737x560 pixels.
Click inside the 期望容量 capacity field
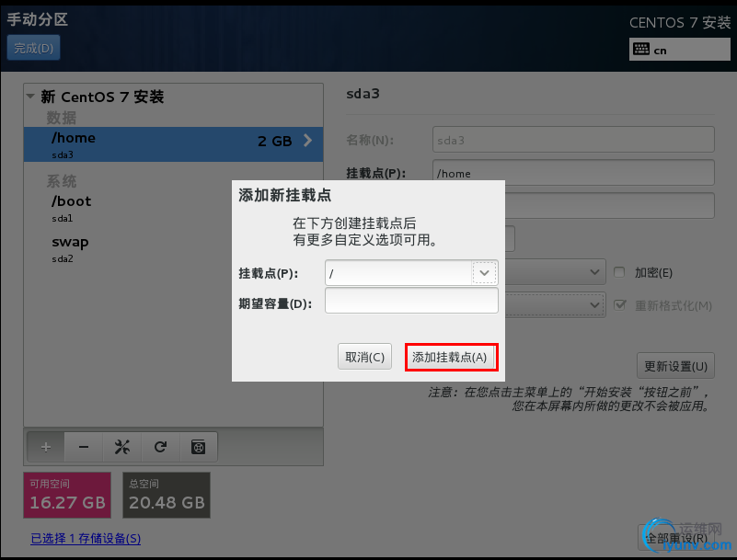coord(411,300)
